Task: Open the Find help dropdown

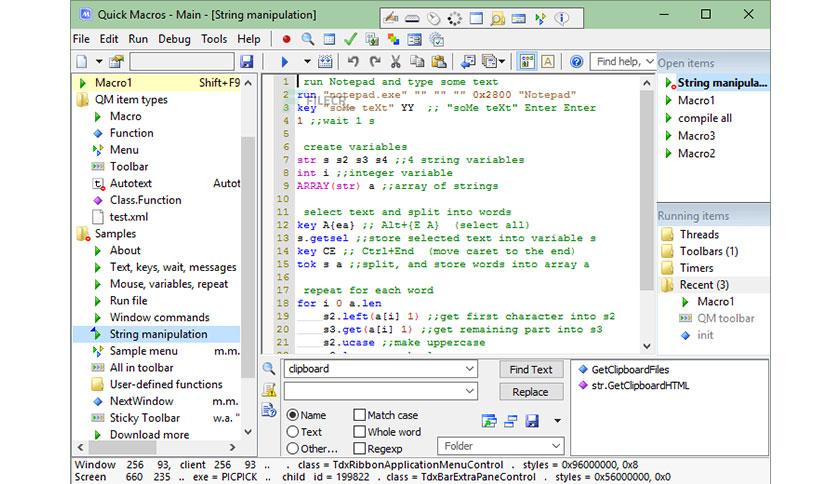Action: point(649,62)
